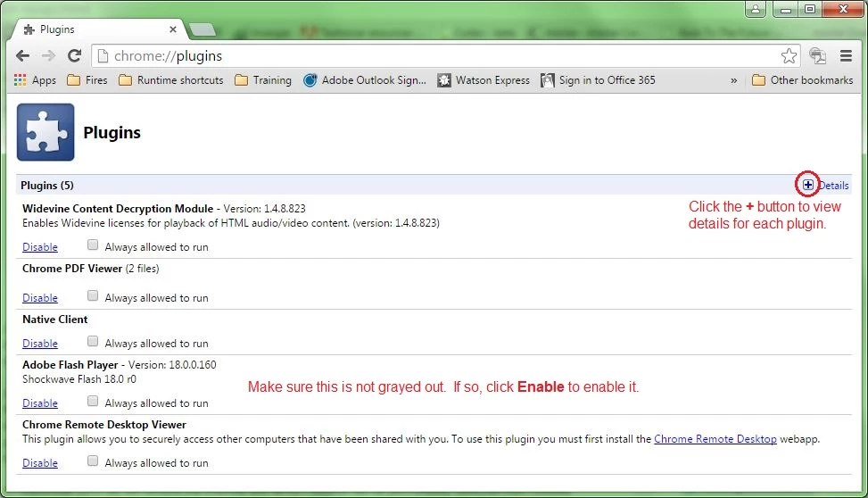Open the Fires bookmark folder
Viewport: 868px width, 498px height.
(87, 79)
